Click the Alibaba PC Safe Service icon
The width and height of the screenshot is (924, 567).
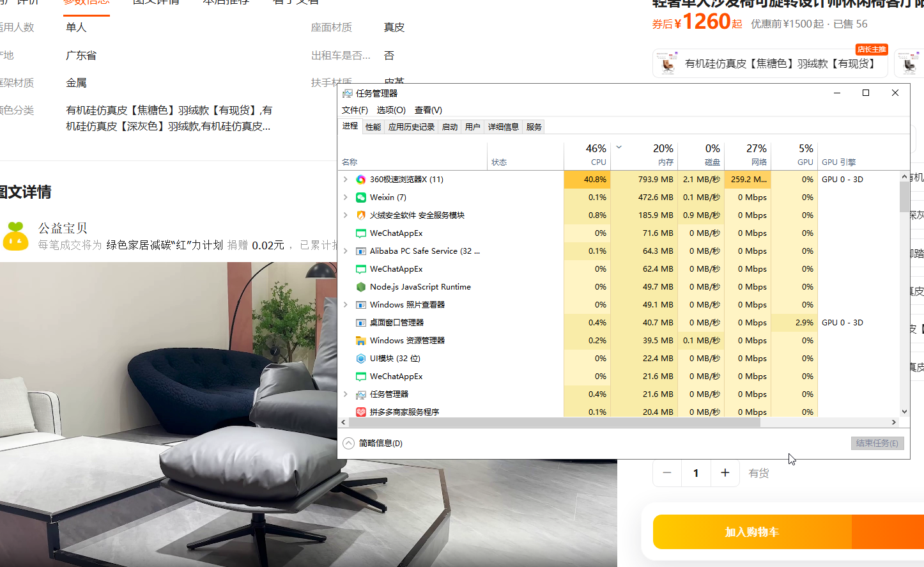(x=361, y=251)
